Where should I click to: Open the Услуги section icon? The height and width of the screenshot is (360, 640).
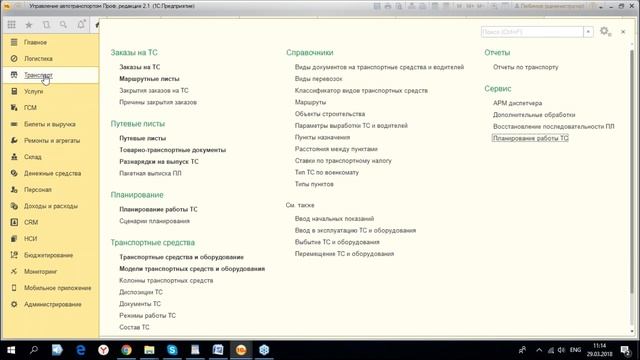[14, 91]
